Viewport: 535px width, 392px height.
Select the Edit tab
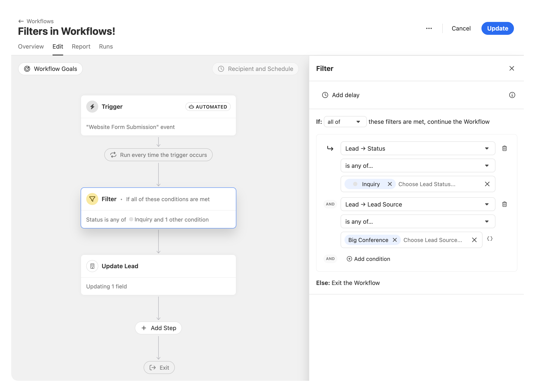tap(58, 46)
